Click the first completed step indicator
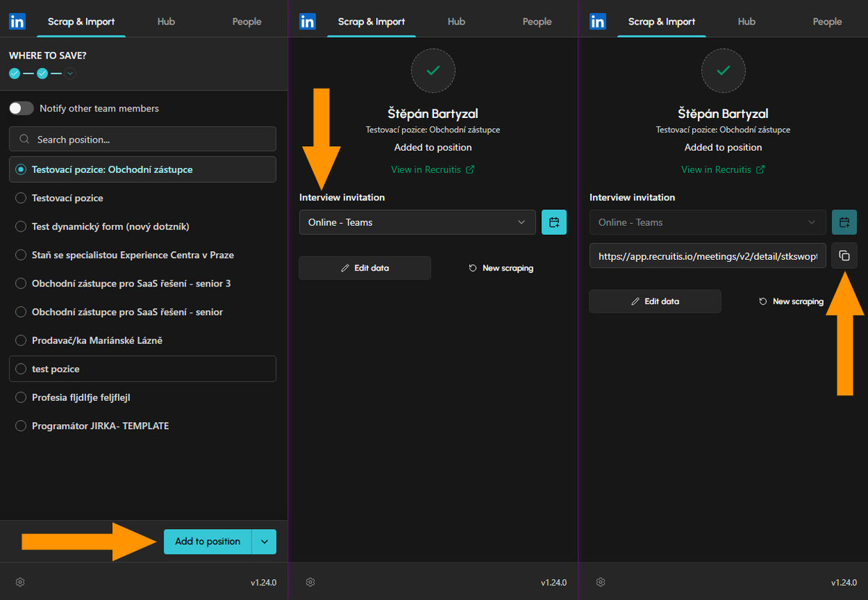868x600 pixels. coord(14,73)
